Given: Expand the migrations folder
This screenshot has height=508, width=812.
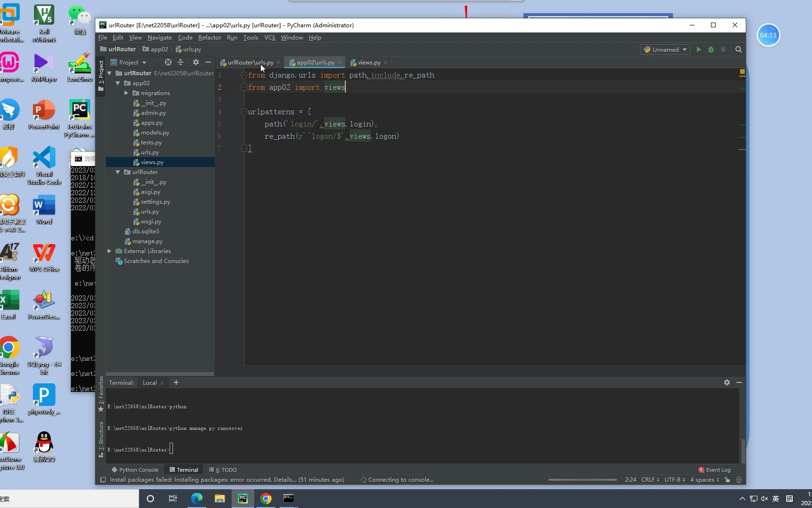Looking at the screenshot, I should tap(126, 93).
